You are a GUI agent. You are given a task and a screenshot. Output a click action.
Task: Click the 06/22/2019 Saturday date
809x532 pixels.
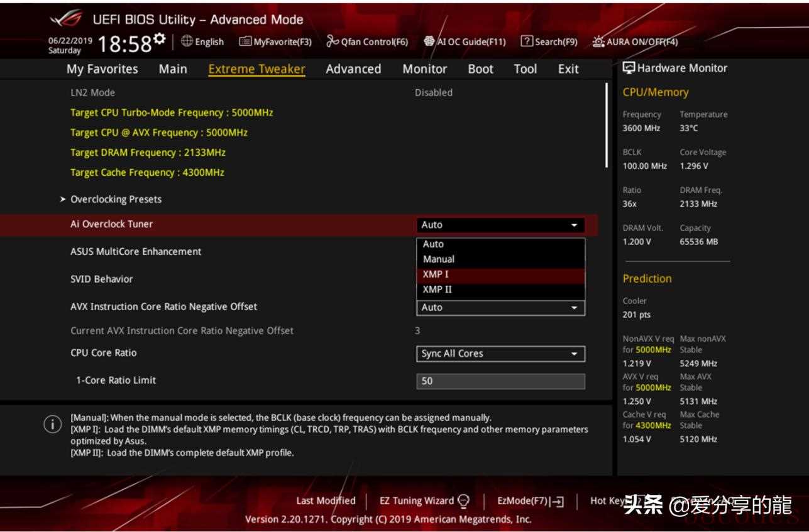tap(70, 45)
